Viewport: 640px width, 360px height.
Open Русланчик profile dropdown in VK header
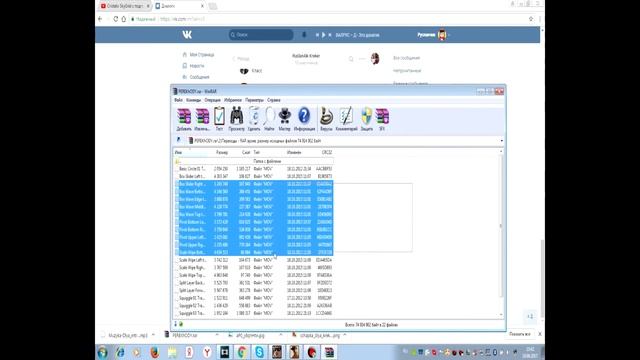point(433,35)
